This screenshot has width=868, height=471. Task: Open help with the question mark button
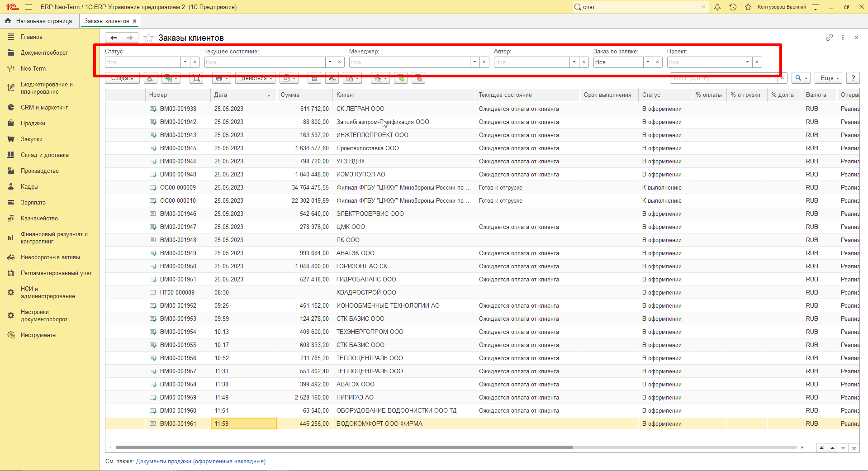[x=853, y=78]
